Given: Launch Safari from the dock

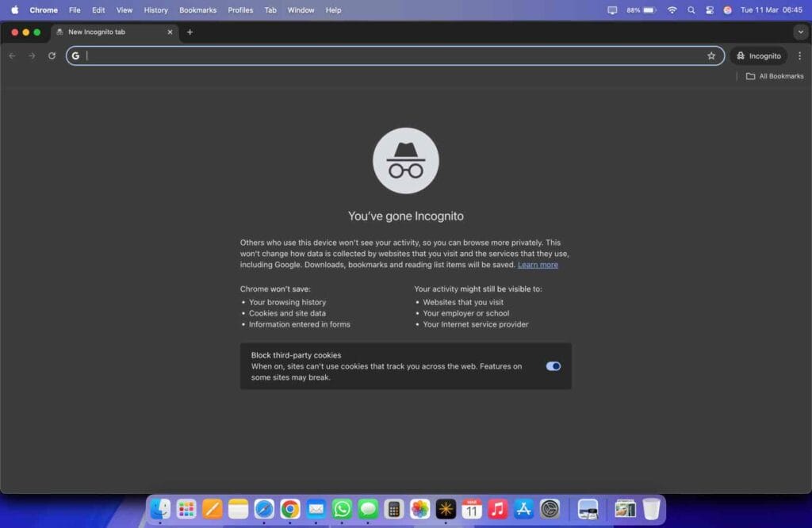Looking at the screenshot, I should click(264, 509).
